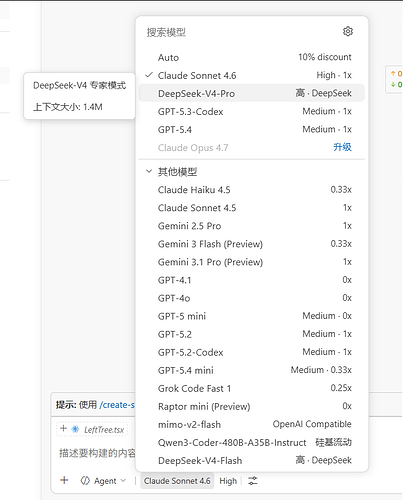Select mimo-v2-flash model
The height and width of the screenshot is (500, 403).
252,424
